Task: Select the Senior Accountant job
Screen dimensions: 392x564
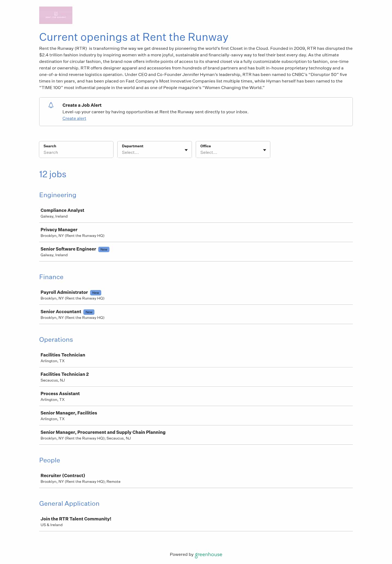Action: (61, 312)
